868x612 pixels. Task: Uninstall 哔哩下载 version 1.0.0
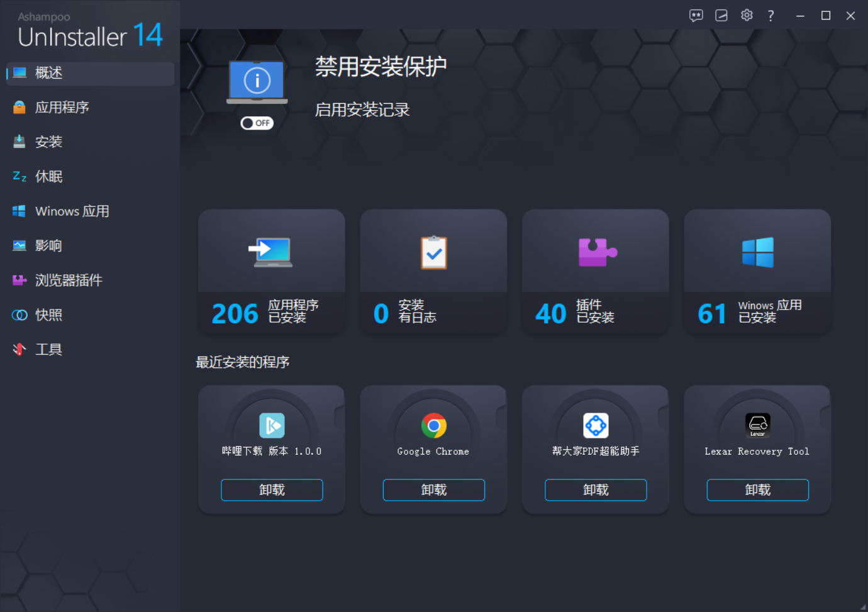coord(271,490)
